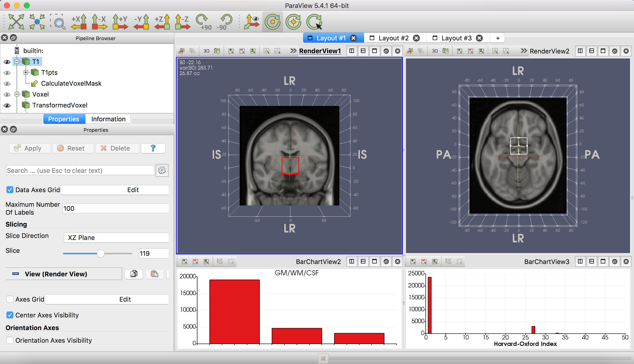The width and height of the screenshot is (634, 364).
Task: Click the 3D mode button in RenderView1
Action: point(206,51)
